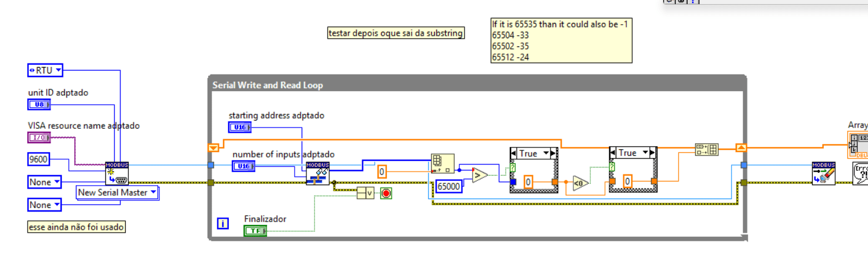Select the Array indicator terminal

click(x=858, y=145)
